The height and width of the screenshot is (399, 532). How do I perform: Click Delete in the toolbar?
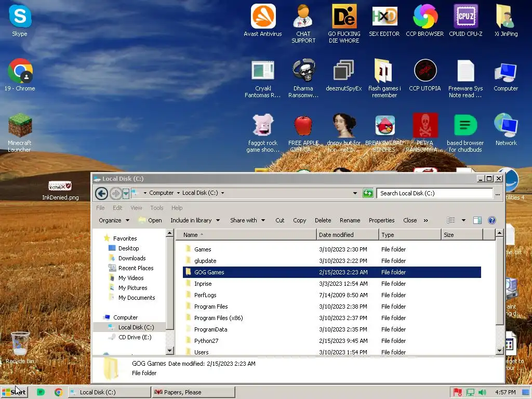coord(323,220)
